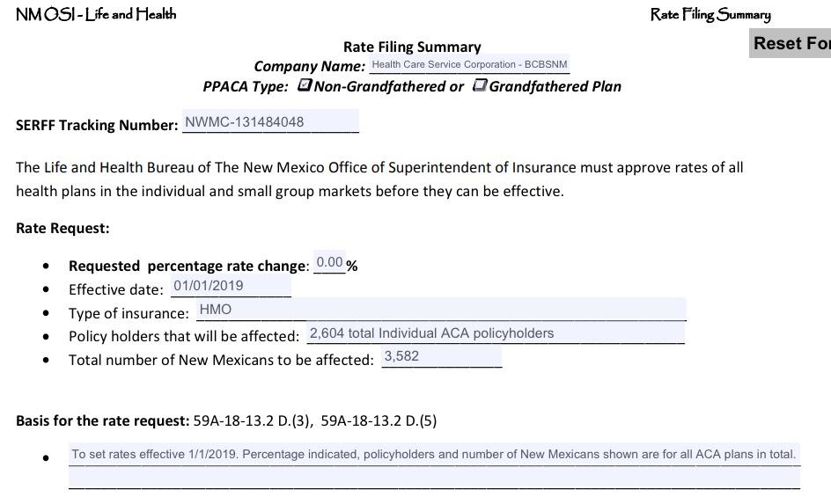Viewport: 831px width, 504px height.
Task: Click the total New Mexicans affected field
Action: coord(441,357)
